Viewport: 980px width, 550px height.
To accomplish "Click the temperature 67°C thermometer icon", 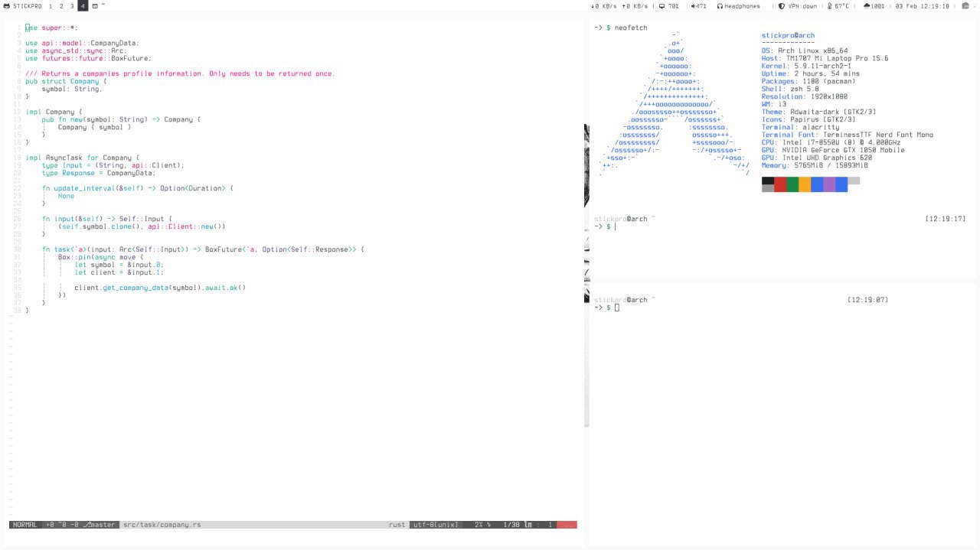I will tap(829, 6).
